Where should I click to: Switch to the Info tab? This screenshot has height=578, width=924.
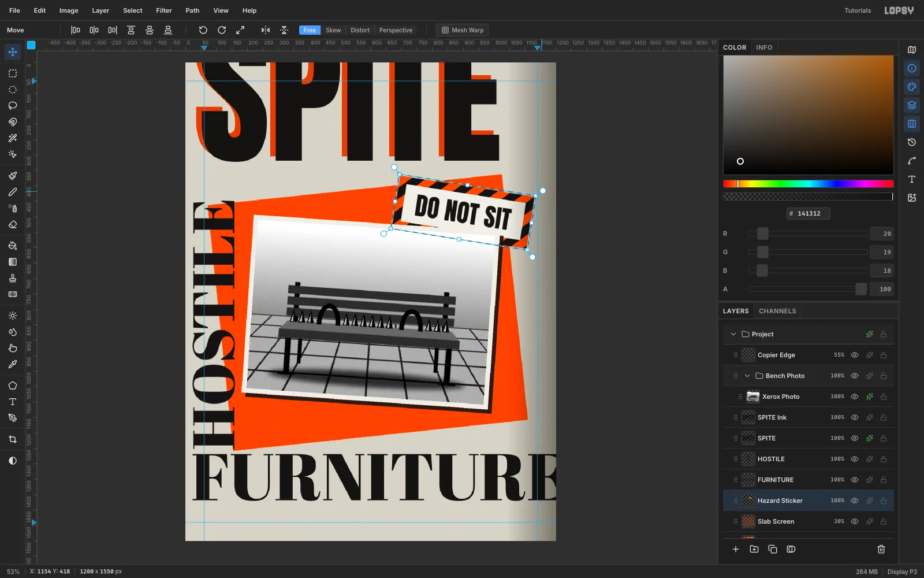(x=764, y=47)
